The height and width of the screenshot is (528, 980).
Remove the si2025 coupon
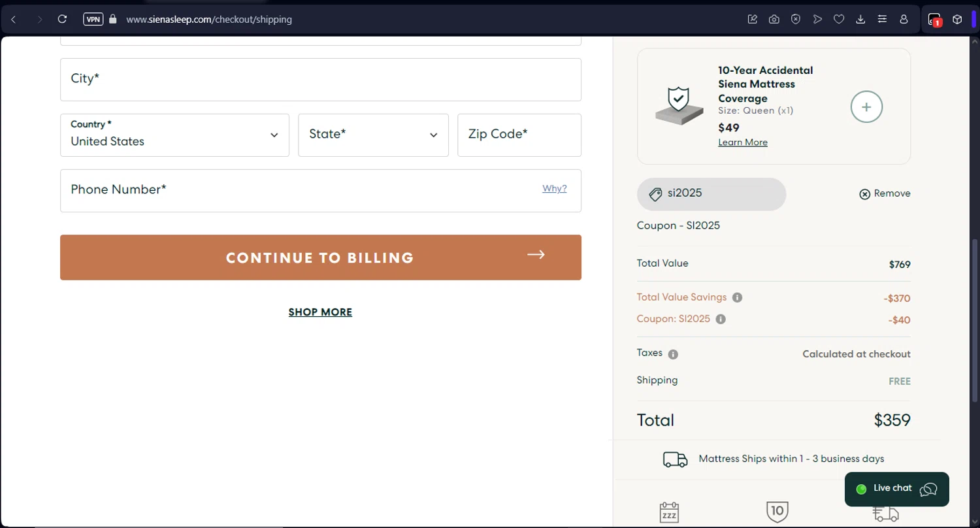point(885,193)
